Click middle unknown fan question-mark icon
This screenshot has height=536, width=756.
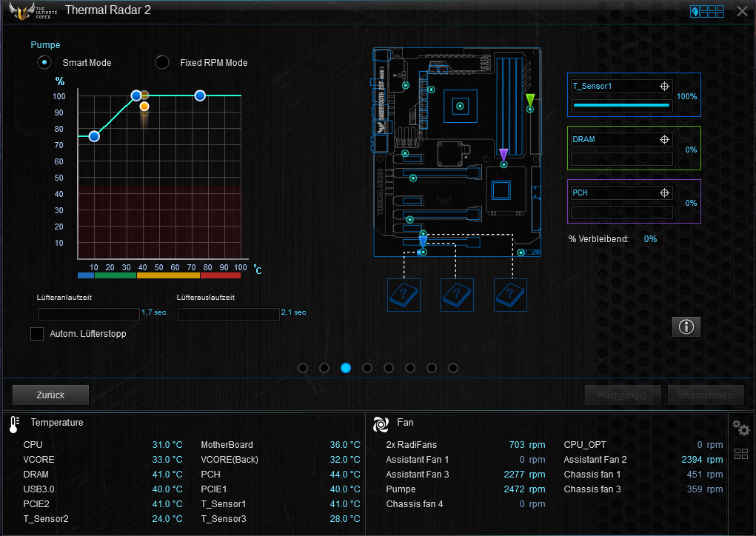(x=457, y=295)
